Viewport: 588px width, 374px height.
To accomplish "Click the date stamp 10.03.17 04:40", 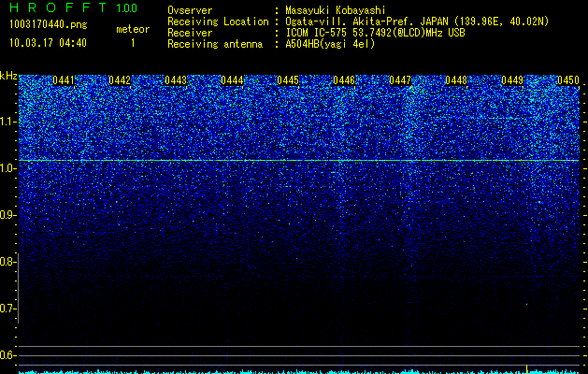I will coord(48,43).
